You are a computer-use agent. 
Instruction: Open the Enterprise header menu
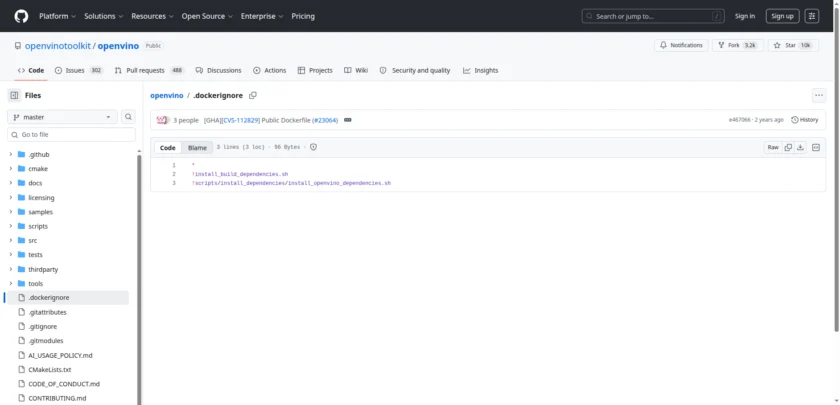(262, 16)
